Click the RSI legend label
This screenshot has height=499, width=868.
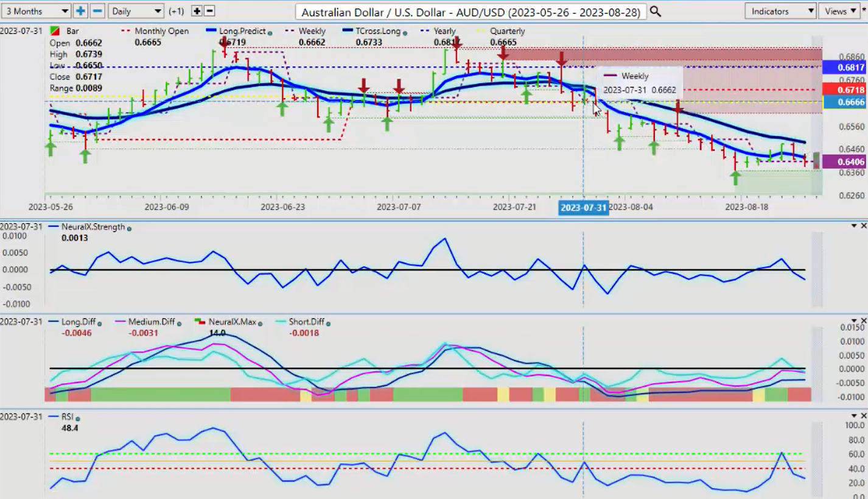68,417
